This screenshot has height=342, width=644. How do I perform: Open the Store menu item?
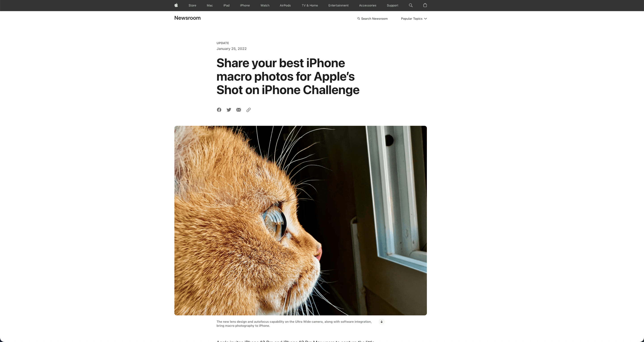click(192, 5)
